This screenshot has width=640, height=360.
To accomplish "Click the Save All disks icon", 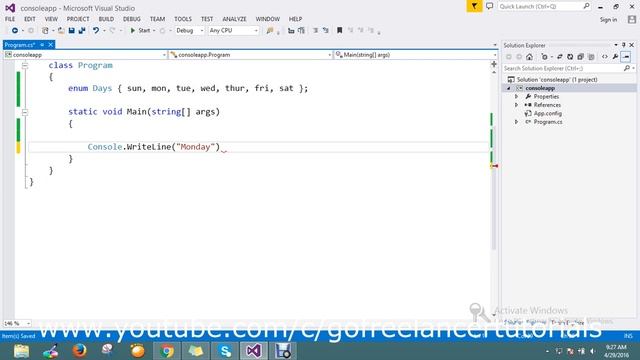I will 82,31.
